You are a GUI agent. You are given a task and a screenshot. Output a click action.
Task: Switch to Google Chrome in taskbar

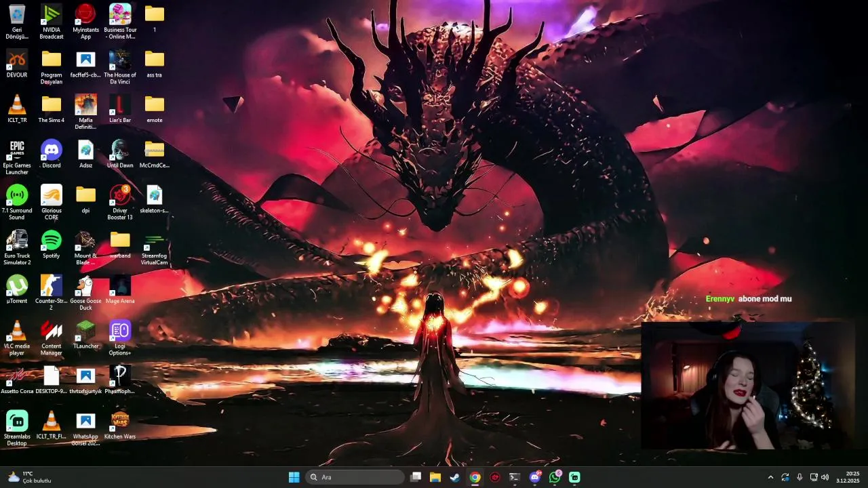(x=475, y=477)
